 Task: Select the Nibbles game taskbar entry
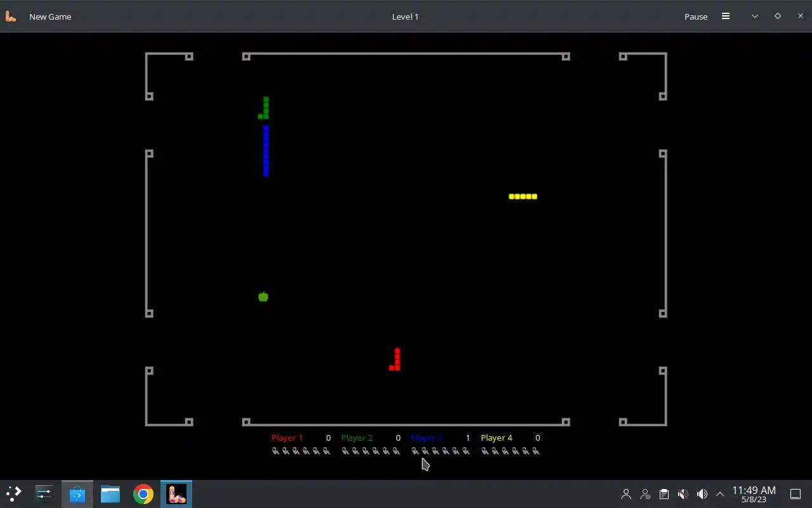pos(176,494)
